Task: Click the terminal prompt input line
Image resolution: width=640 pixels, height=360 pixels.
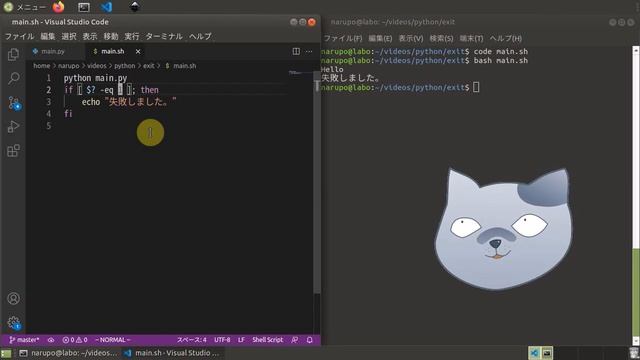Action: (x=400, y=87)
